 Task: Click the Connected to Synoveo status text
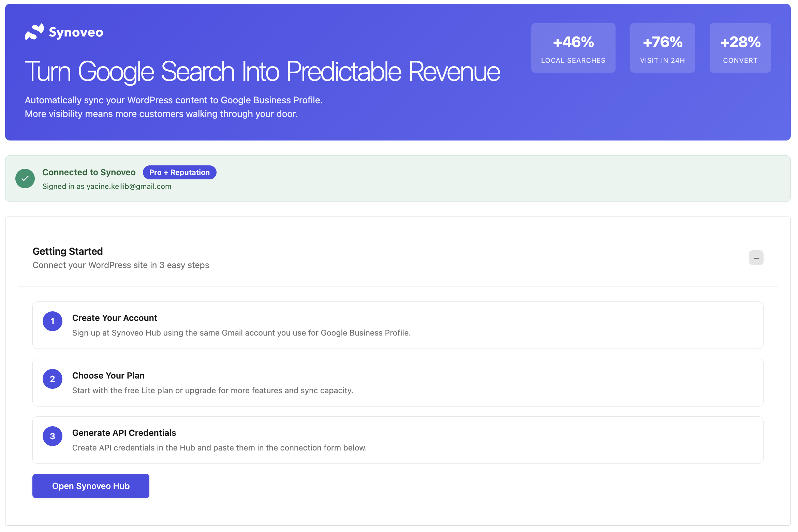(89, 173)
